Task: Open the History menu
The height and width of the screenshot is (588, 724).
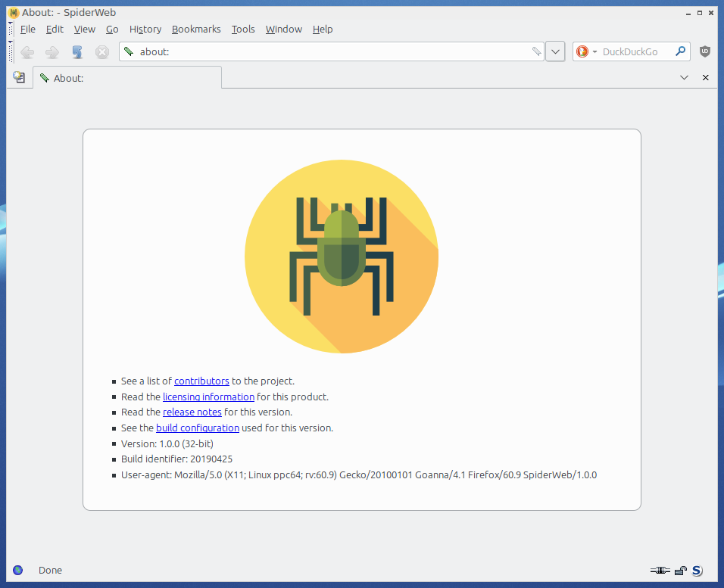Action: (x=145, y=29)
